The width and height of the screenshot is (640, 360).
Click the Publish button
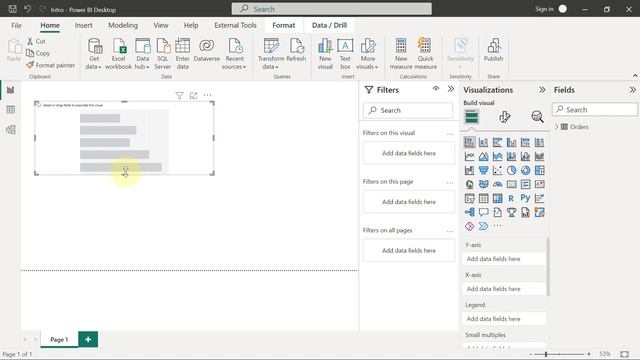[x=493, y=51]
